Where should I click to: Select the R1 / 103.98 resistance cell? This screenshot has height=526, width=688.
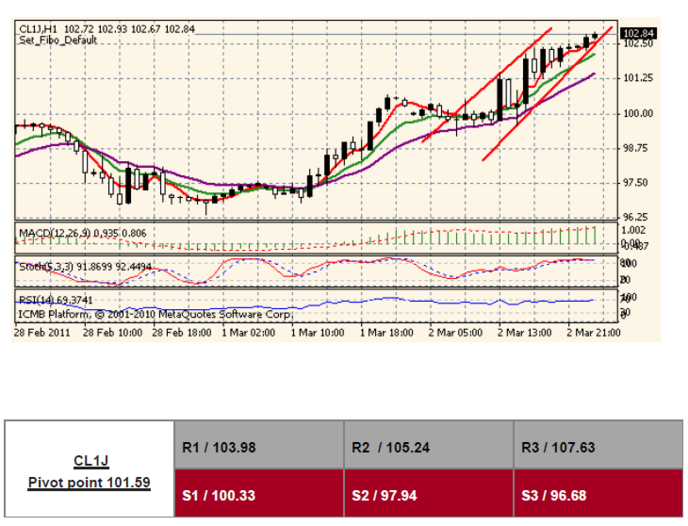254,447
